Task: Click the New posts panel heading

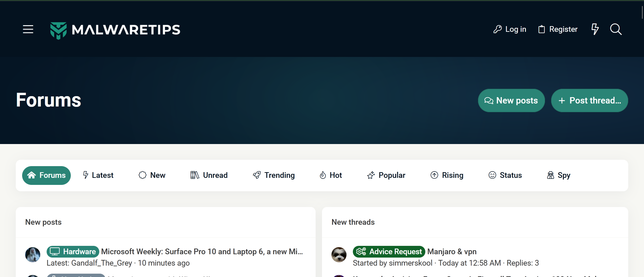Action: click(x=44, y=222)
